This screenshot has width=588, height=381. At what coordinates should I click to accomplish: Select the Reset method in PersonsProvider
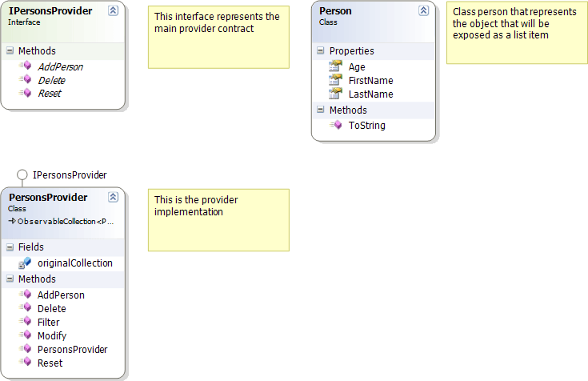point(50,363)
